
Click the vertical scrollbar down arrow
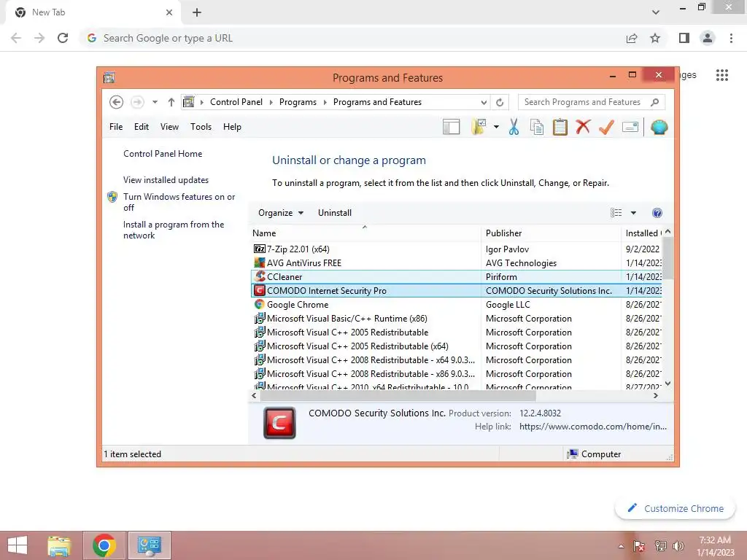pyautogui.click(x=667, y=384)
